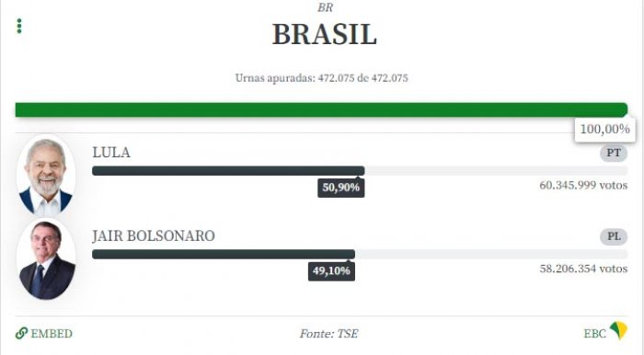Click the BRASIL heading
Image resolution: width=644 pixels, height=355 pixels.
coord(325,34)
